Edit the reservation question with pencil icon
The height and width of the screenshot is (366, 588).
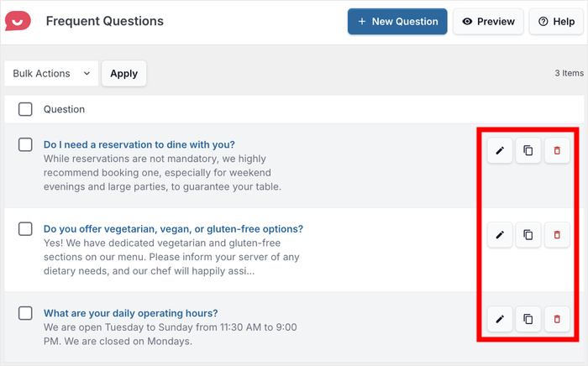click(500, 151)
